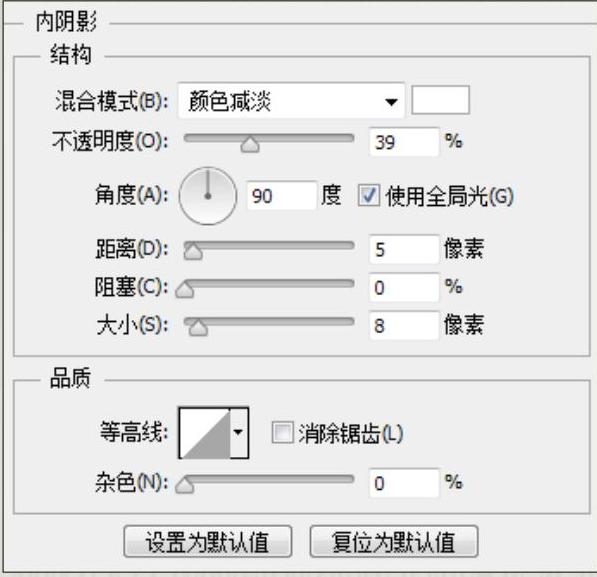The image size is (597, 577).
Task: Expand the contour picker dropdown arrow
Action: tap(239, 433)
